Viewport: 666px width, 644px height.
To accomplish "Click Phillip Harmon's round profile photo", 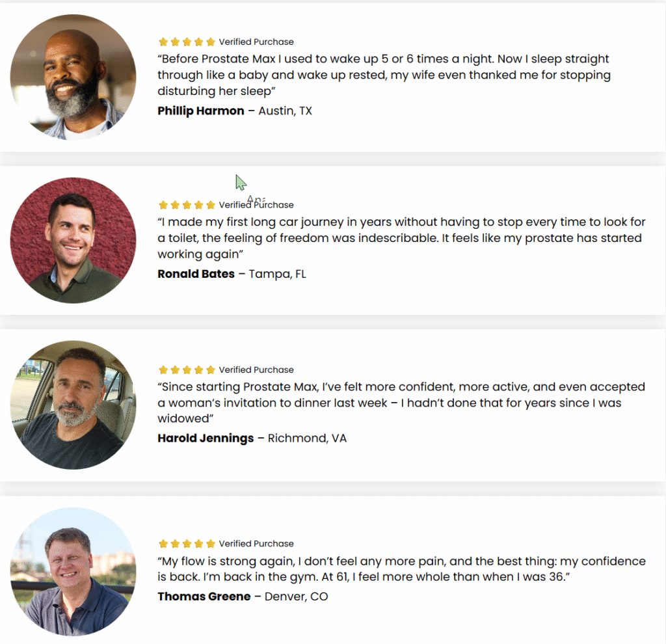I will coord(73,77).
